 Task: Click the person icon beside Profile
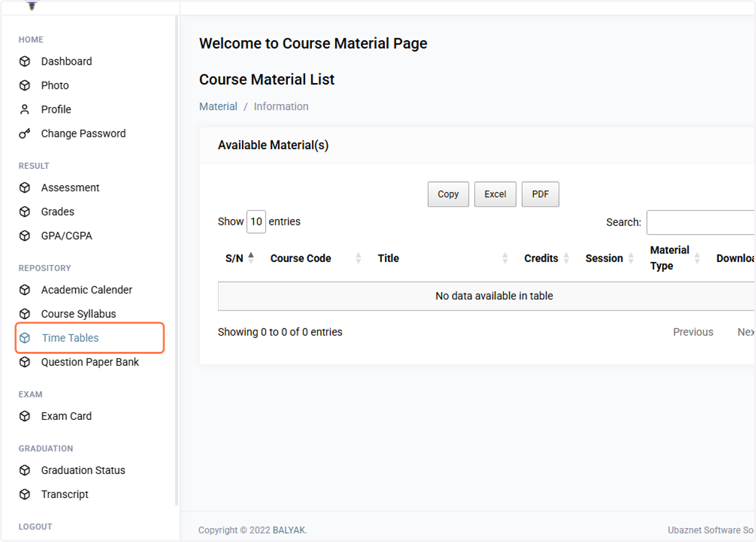point(25,109)
